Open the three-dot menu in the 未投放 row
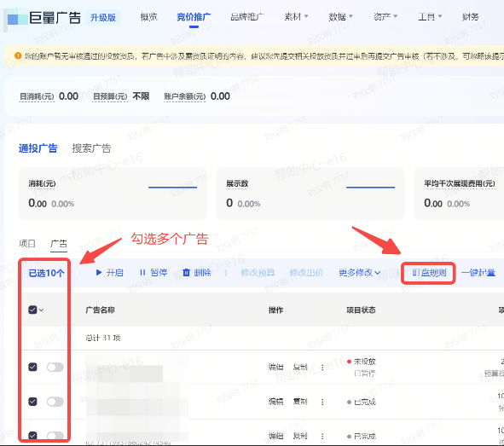 click(x=322, y=368)
